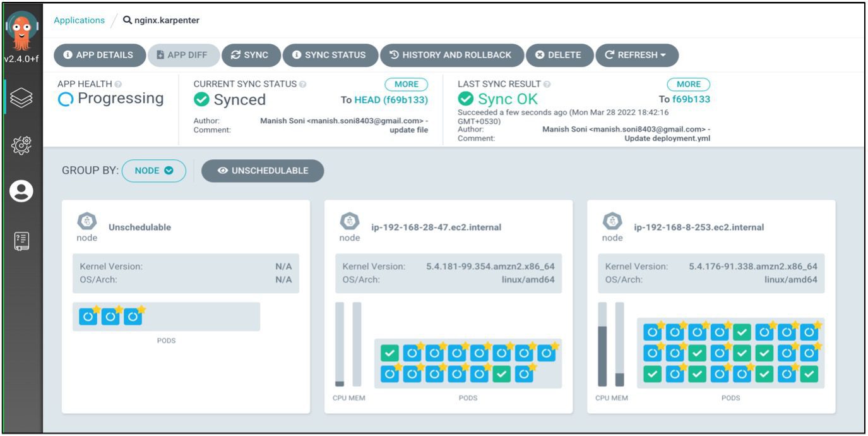Open APP DETAILS
This screenshot has width=868, height=436.
(100, 55)
